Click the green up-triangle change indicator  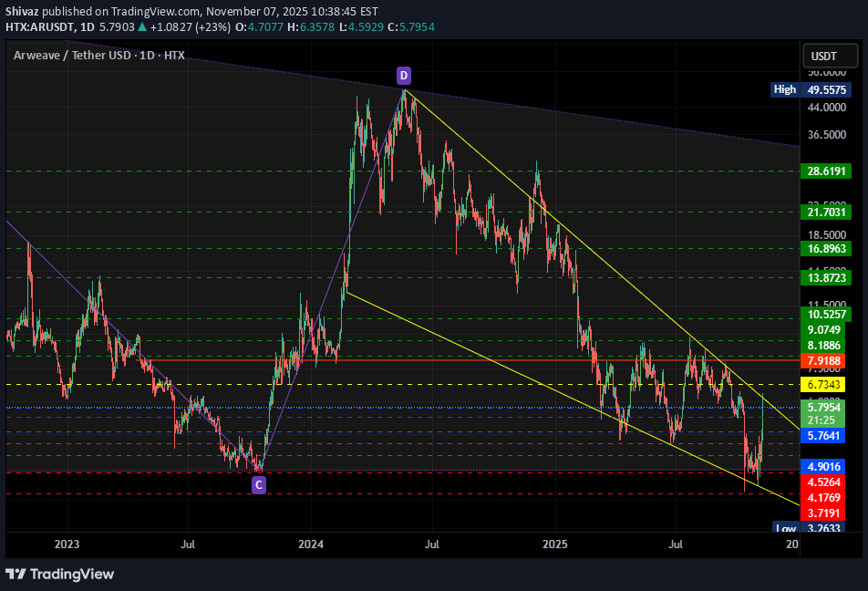(141, 28)
